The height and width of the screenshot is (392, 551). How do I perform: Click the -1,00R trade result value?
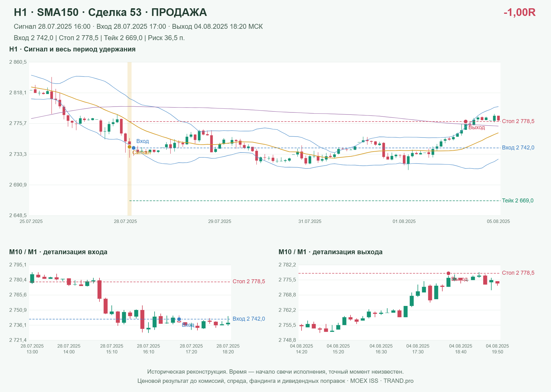(x=519, y=12)
